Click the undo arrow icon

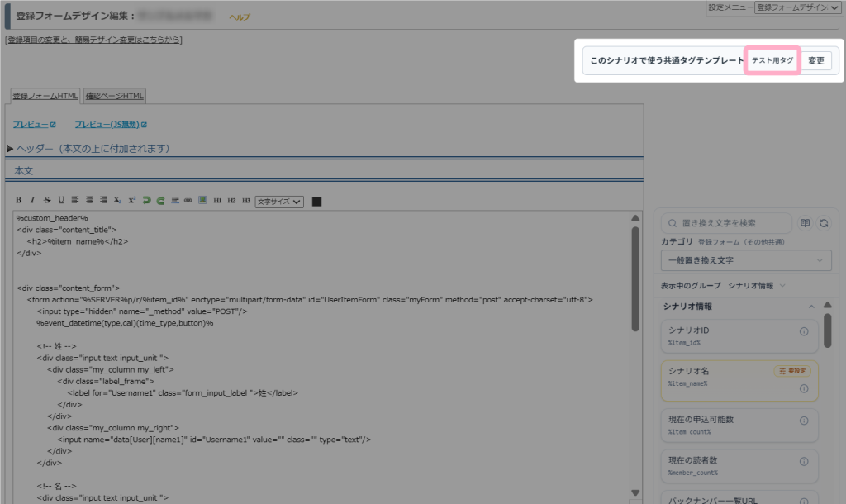tap(146, 200)
